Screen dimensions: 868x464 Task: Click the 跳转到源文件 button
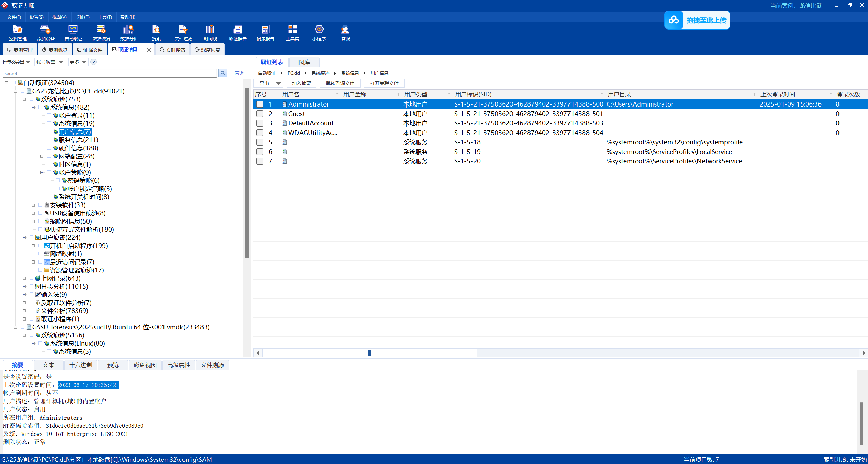coord(340,83)
